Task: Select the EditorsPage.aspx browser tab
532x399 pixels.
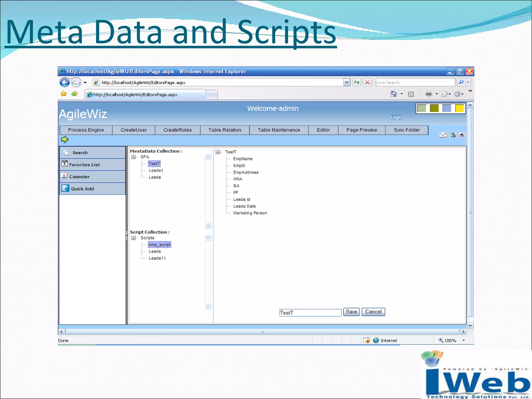Action: tap(145, 95)
